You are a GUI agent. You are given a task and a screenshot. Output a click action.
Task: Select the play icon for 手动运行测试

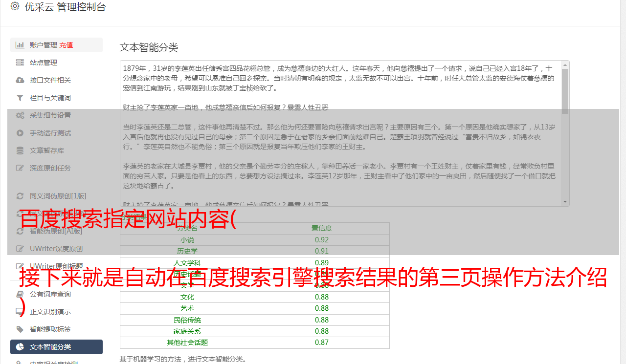click(20, 133)
